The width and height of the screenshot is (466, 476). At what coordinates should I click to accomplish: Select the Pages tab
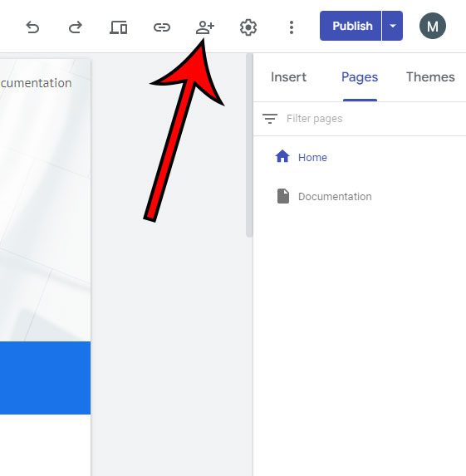pos(360,77)
